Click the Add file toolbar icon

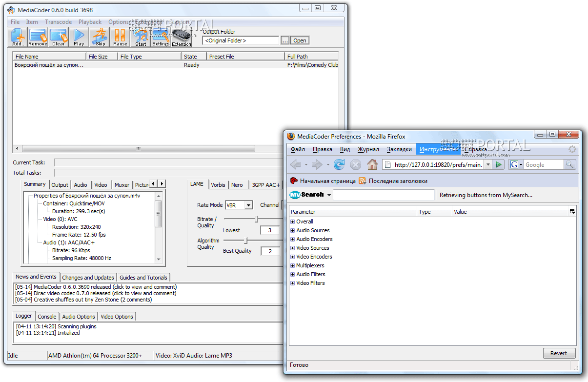click(18, 37)
